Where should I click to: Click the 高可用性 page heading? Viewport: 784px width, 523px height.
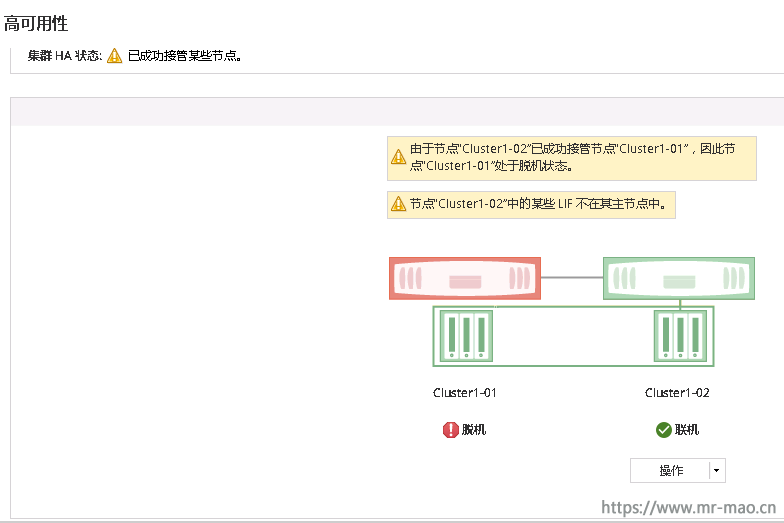36,24
